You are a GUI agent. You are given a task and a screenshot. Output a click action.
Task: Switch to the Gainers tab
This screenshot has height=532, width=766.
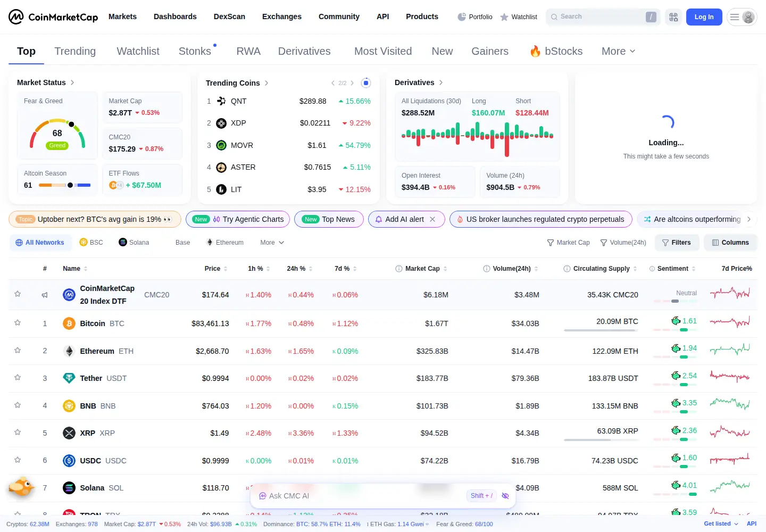pyautogui.click(x=490, y=51)
